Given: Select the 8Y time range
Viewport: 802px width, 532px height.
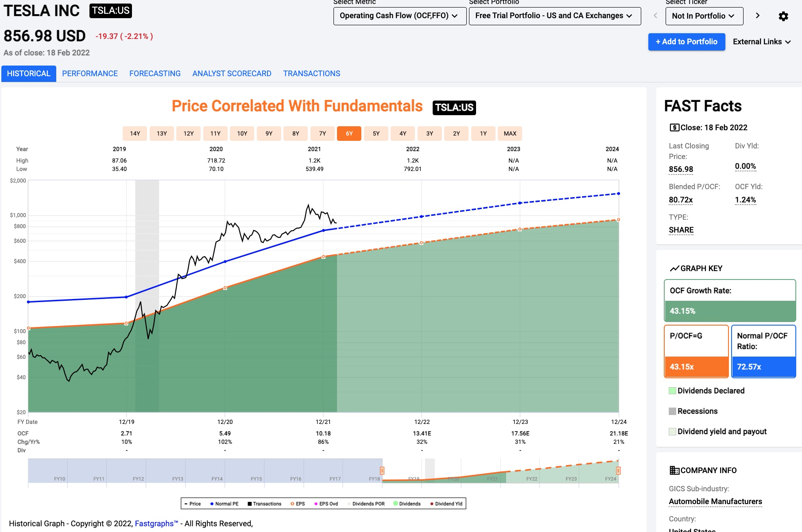Looking at the screenshot, I should point(296,133).
